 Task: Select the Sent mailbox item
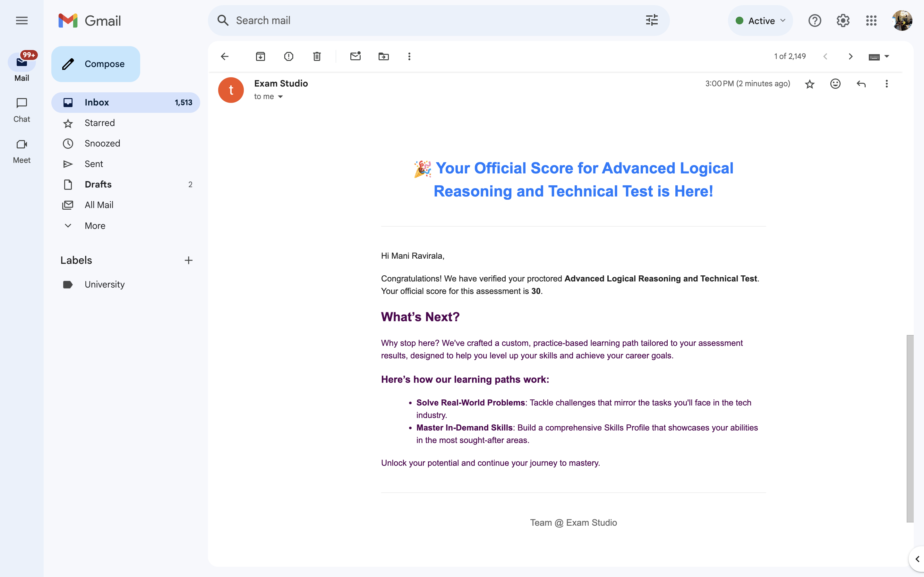[x=94, y=163]
